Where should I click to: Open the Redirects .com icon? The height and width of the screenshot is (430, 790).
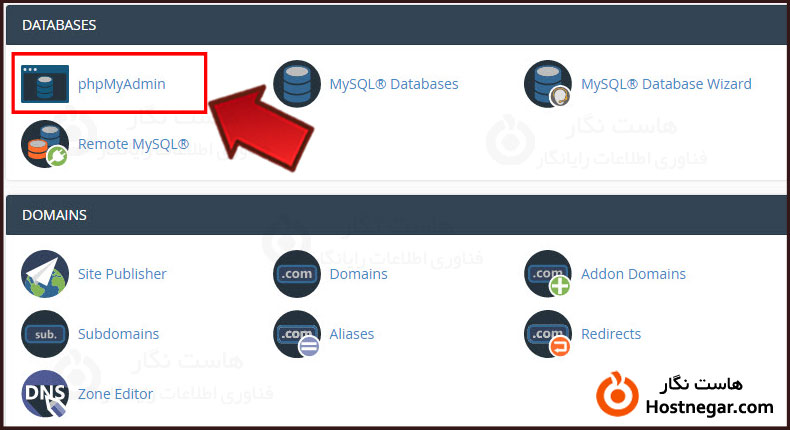(x=548, y=334)
